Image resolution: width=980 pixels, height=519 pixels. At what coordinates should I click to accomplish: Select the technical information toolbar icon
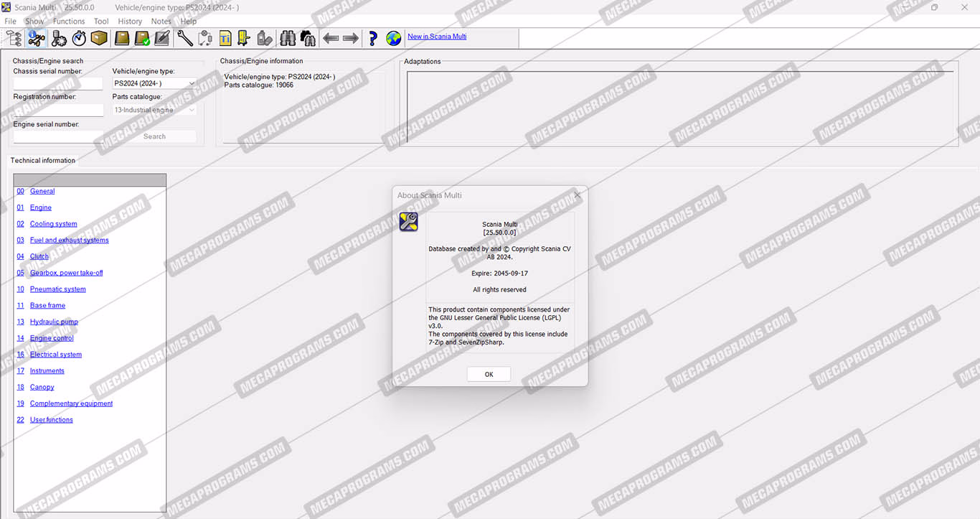[x=36, y=38]
